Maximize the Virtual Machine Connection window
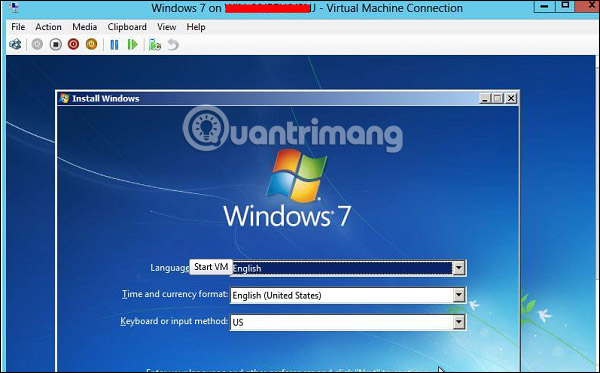Screen dimensions: 600x373 (x=565, y=6)
